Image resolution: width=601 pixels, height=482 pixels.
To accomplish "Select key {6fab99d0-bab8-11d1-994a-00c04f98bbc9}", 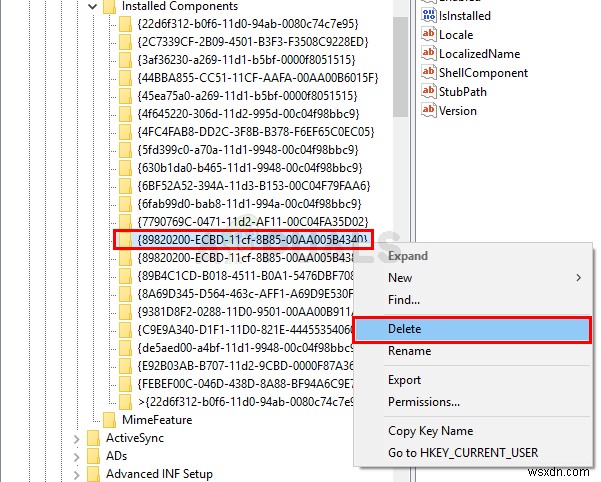I will [249, 204].
